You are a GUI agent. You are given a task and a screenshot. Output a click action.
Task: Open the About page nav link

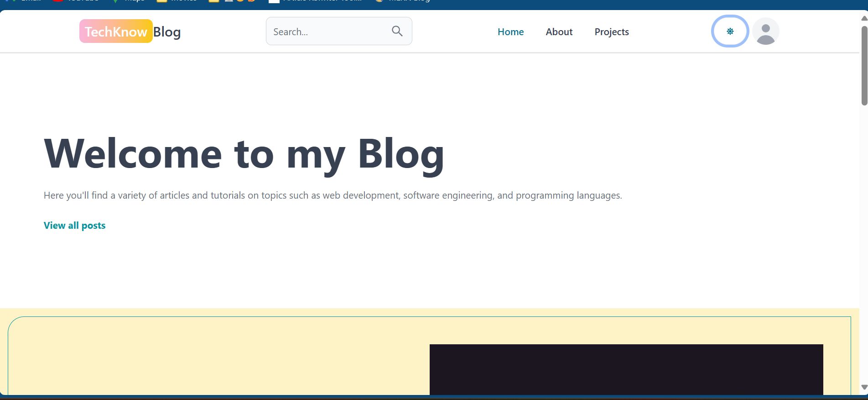coord(559,32)
